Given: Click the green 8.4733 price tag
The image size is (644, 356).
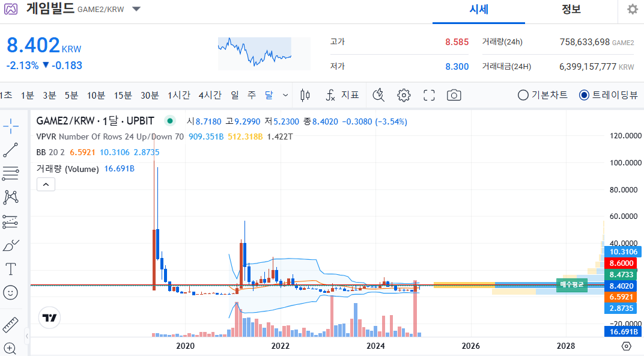Looking at the screenshot, I should [621, 275].
